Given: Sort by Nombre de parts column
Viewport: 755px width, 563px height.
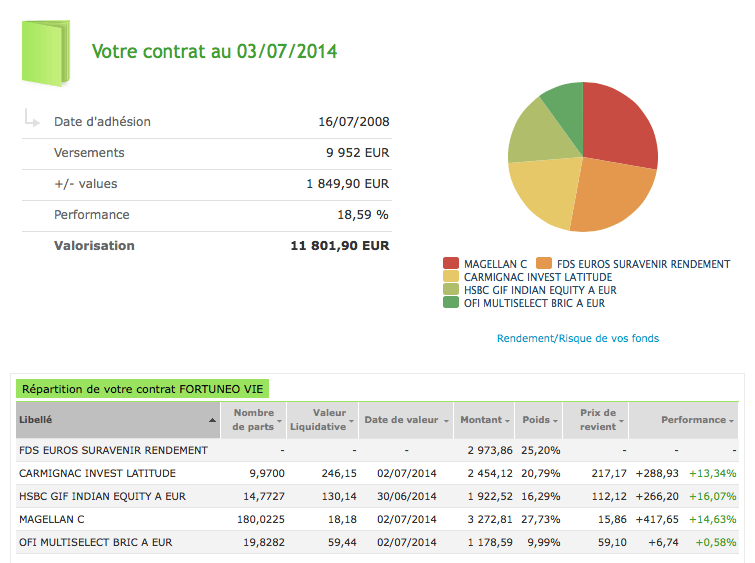Looking at the screenshot, I should 254,420.
